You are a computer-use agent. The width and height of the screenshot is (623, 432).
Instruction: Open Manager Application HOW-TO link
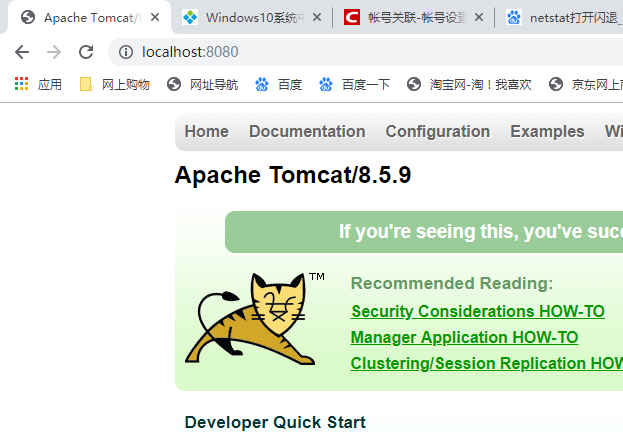(x=464, y=337)
